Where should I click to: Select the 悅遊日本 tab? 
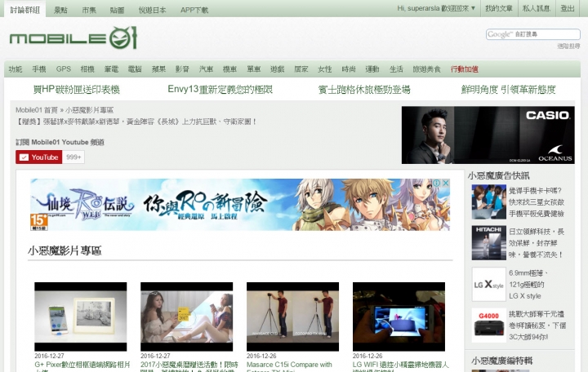[x=152, y=10]
